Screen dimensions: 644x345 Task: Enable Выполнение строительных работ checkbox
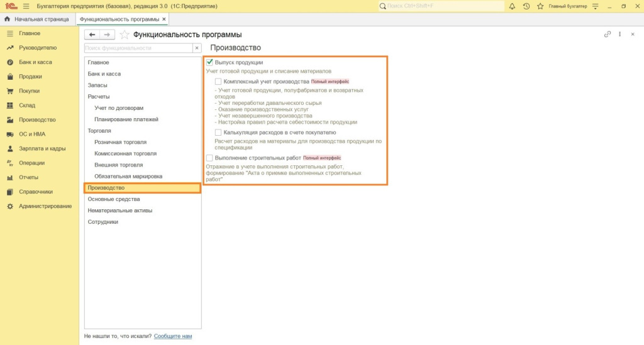209,158
